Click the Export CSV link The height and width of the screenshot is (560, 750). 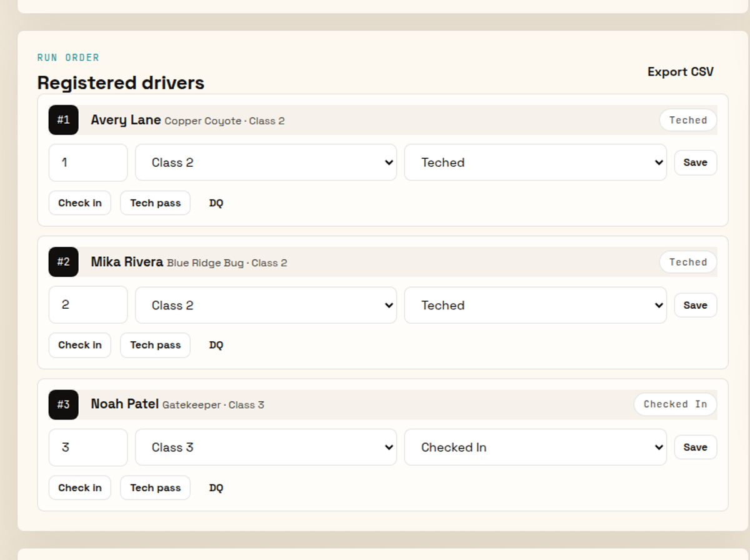click(680, 72)
